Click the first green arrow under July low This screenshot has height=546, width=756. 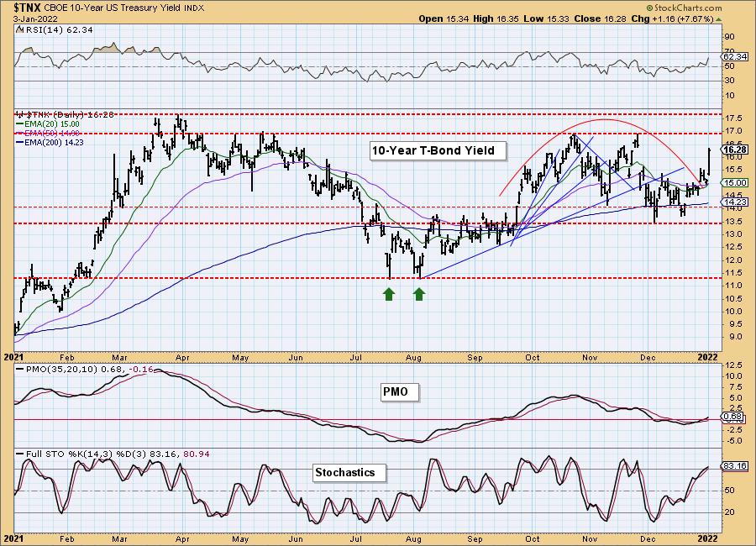point(389,294)
